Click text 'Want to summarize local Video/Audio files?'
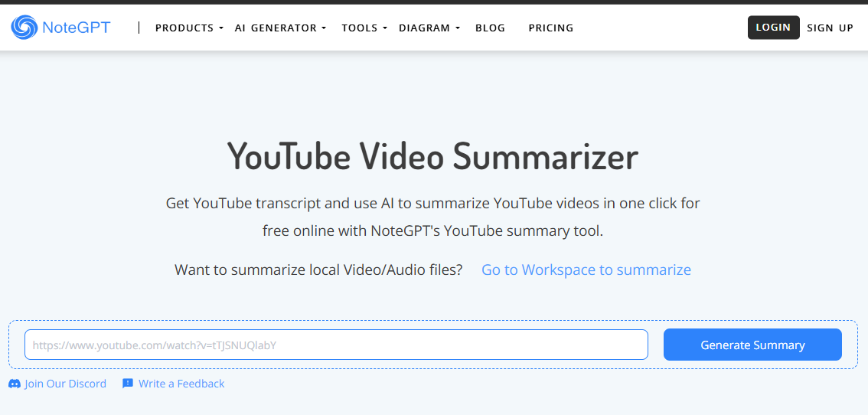 pos(318,270)
